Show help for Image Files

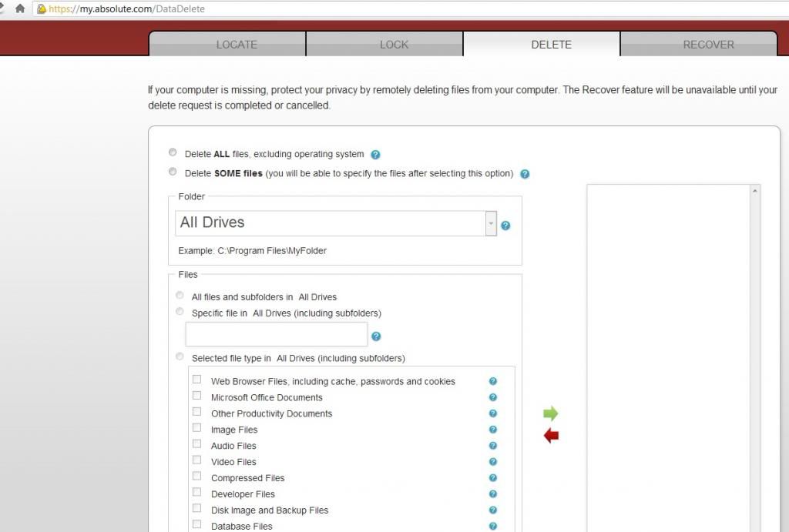(x=493, y=430)
